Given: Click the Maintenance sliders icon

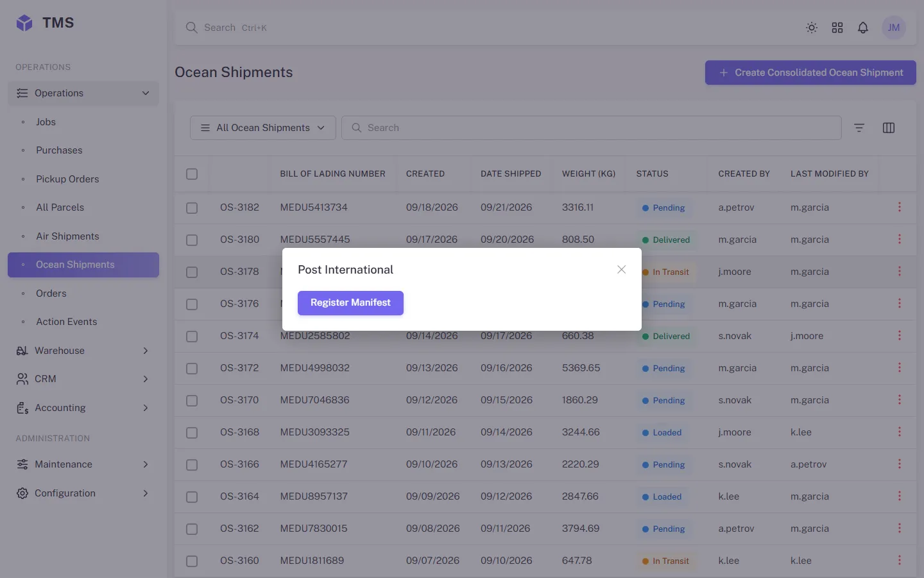Looking at the screenshot, I should pos(22,464).
